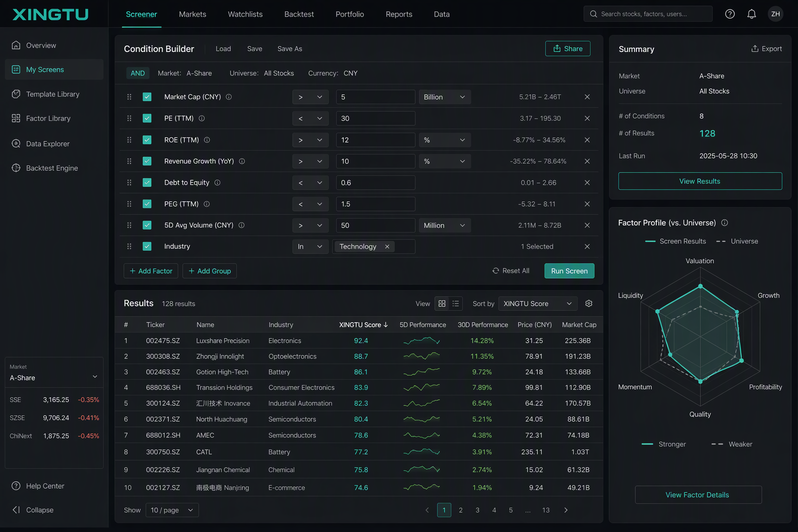
Task: Click the Add Factor button
Action: [151, 271]
